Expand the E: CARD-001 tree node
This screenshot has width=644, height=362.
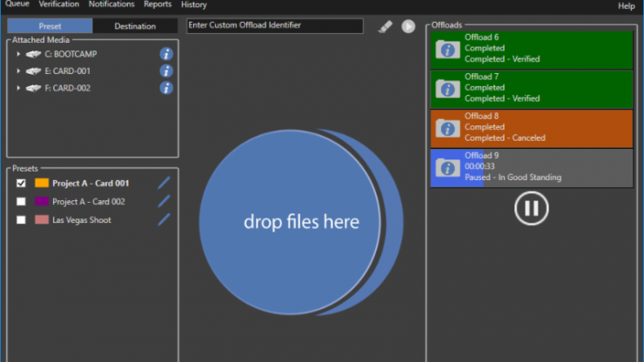18,71
